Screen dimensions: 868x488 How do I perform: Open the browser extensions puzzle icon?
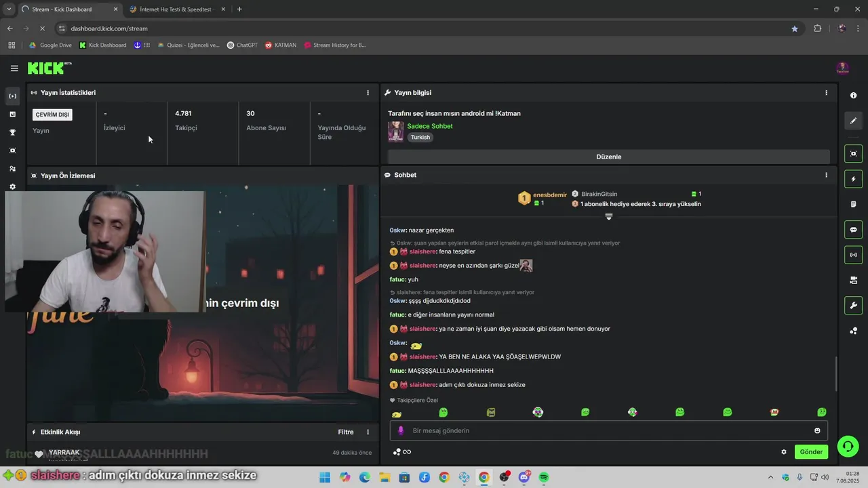pyautogui.click(x=817, y=28)
